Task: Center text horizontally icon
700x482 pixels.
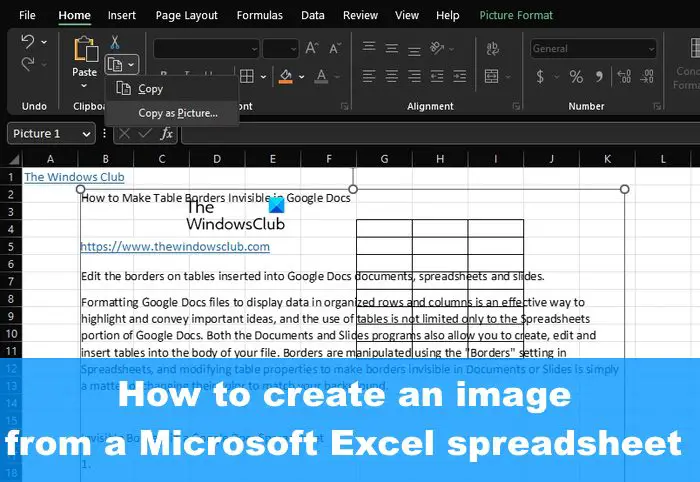Action: click(x=392, y=76)
